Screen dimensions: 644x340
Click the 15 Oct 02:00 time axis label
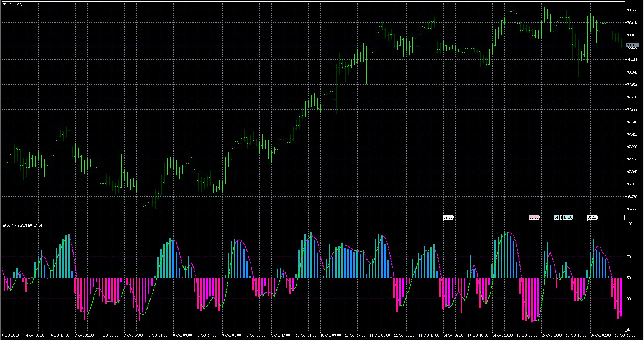527,335
